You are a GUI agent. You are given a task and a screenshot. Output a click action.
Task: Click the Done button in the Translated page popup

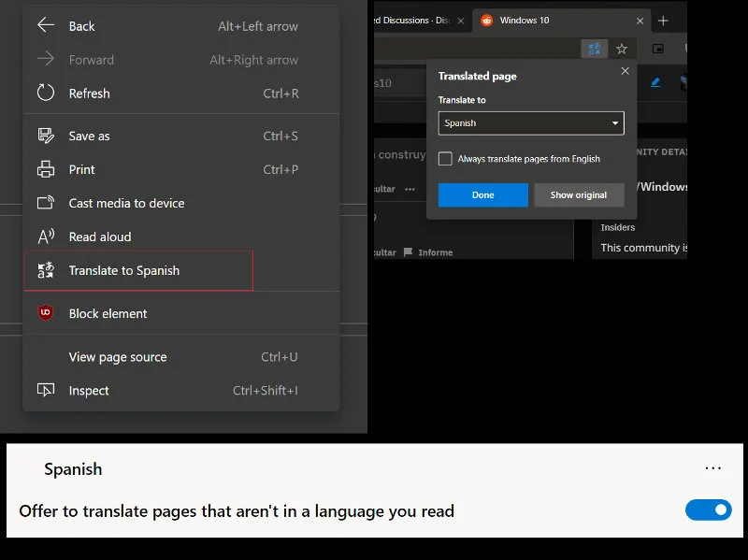[482, 195]
